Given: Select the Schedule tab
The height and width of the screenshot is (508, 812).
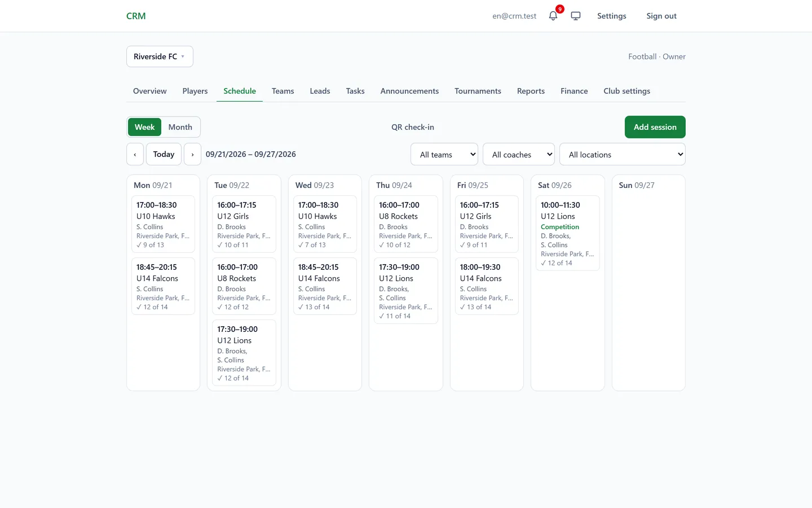Looking at the screenshot, I should point(240,91).
